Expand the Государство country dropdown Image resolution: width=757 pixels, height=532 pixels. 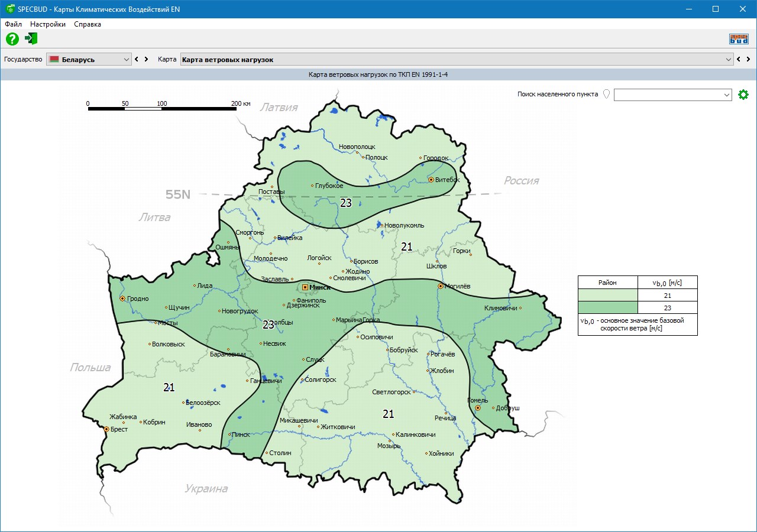127,60
